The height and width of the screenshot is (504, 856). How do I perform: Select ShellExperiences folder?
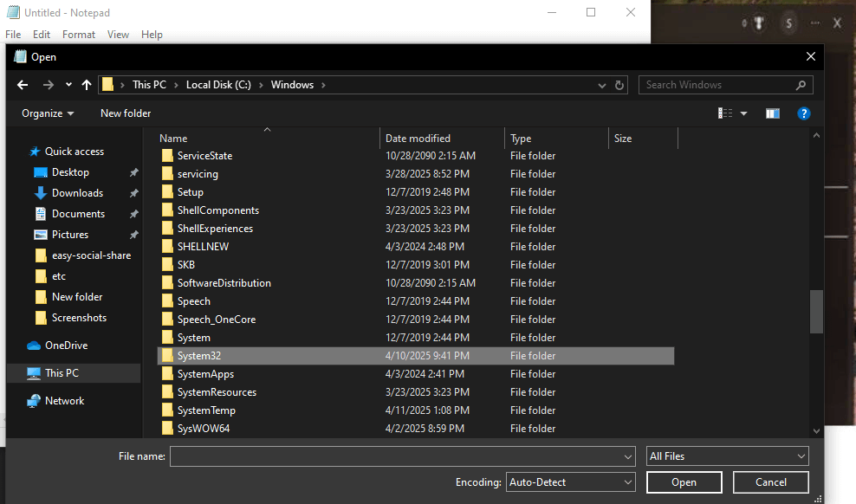point(215,228)
